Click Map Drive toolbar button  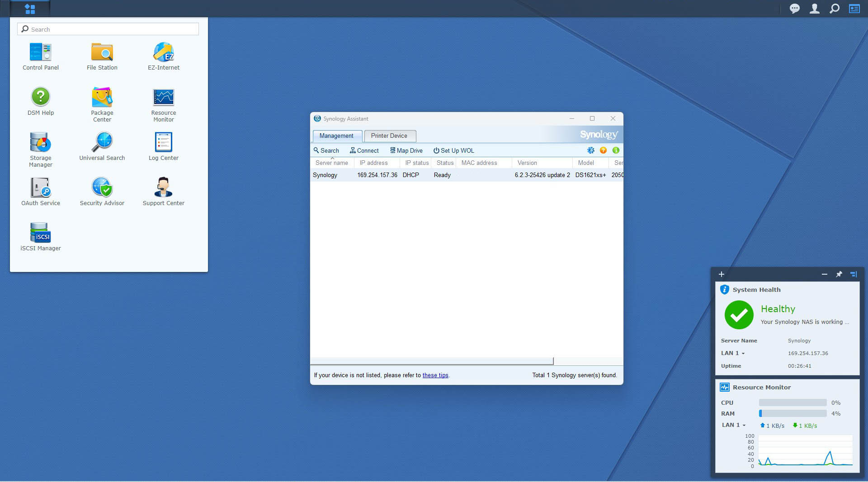coord(406,150)
